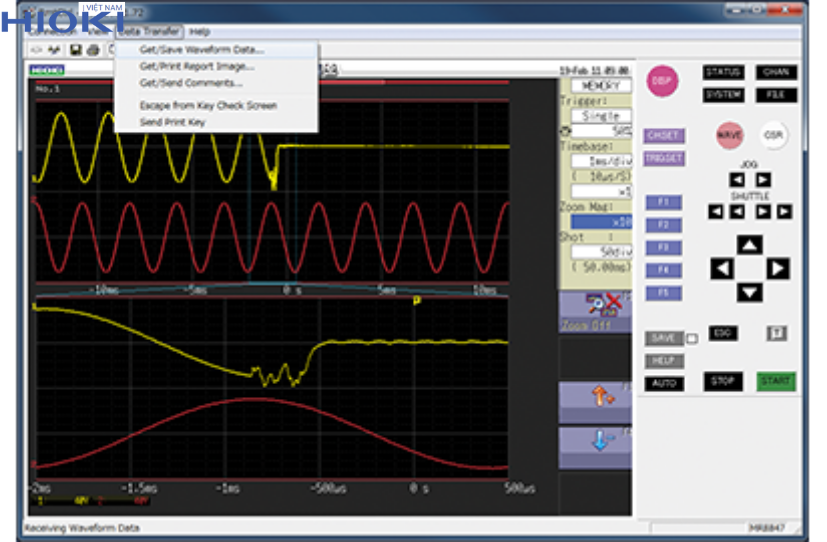Open the Zoom Mag x10 selector
Viewport: 827px width, 542px height.
[600, 221]
